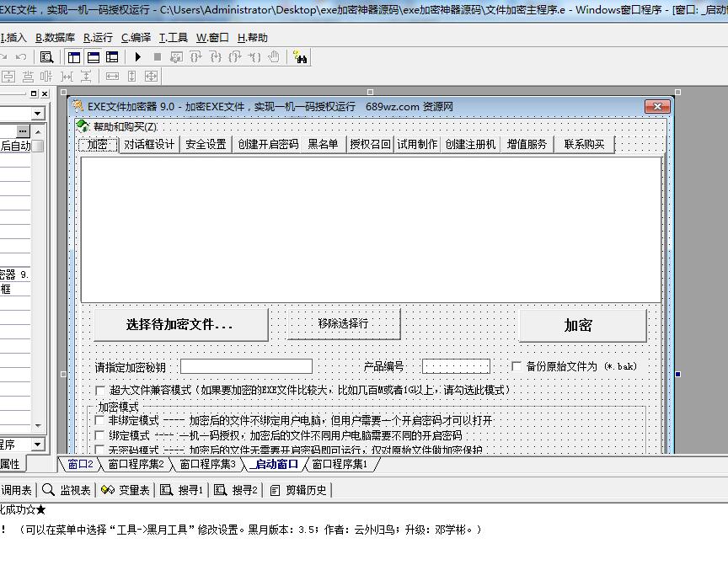728x570 pixels.
Task: Open the 监视表 bottom panel tab
Action: pyautogui.click(x=67, y=490)
